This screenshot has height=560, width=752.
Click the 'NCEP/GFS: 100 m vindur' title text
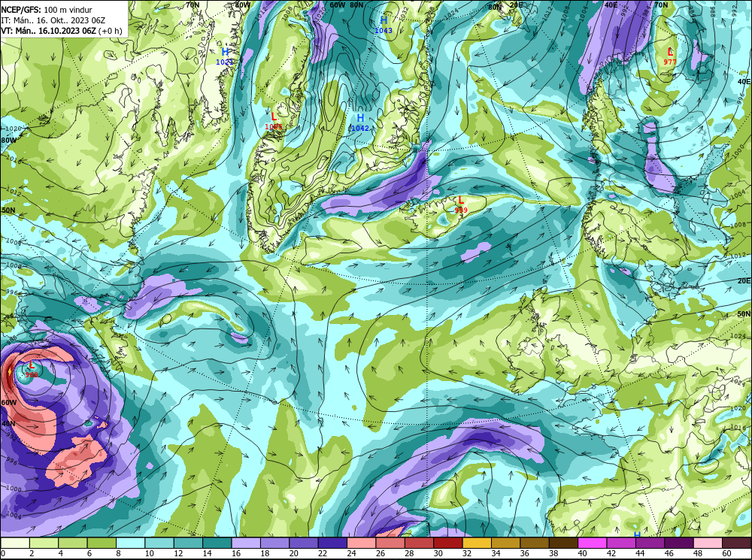pos(47,10)
